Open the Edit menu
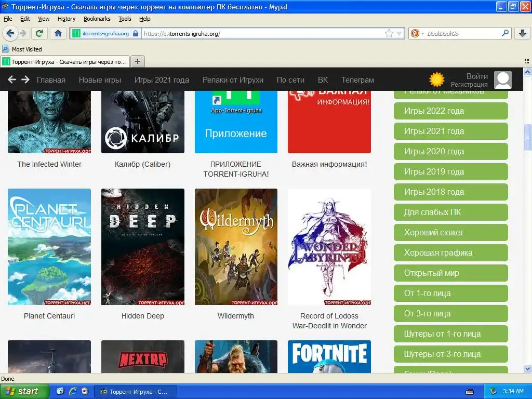This screenshot has width=532, height=399. click(25, 19)
